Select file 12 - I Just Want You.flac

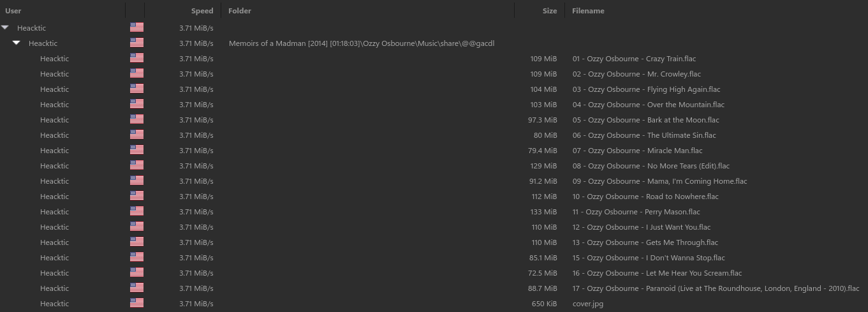coord(641,227)
